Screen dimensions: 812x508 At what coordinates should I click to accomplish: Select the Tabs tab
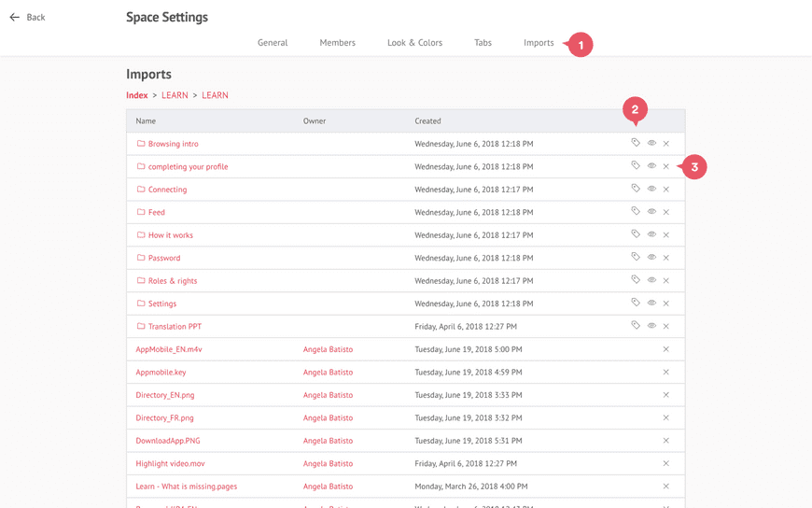pyautogui.click(x=483, y=43)
